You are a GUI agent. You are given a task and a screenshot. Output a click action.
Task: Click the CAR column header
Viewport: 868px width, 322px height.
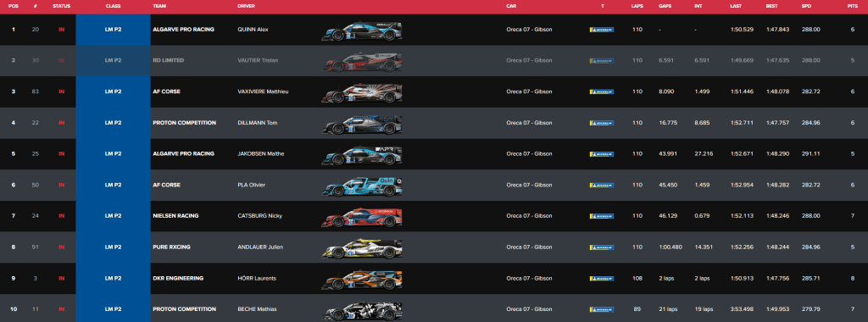511,6
